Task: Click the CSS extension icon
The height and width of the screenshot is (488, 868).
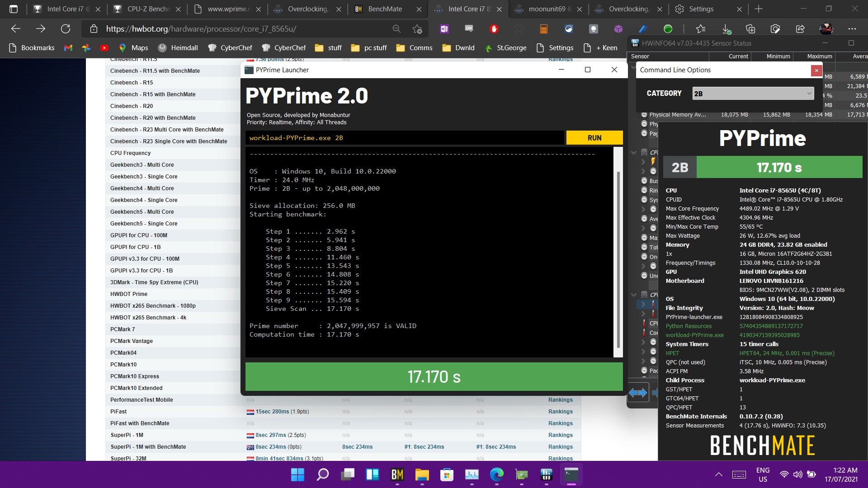Action: coord(469,29)
